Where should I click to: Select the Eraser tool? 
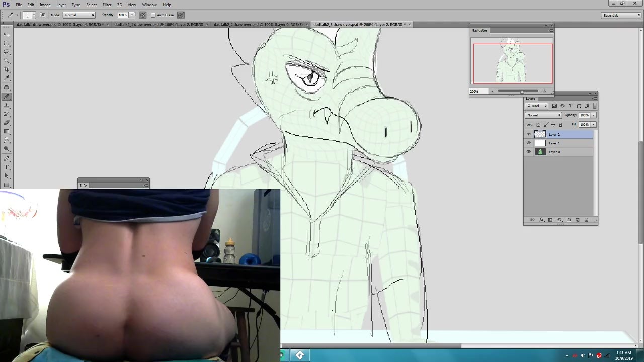point(7,123)
